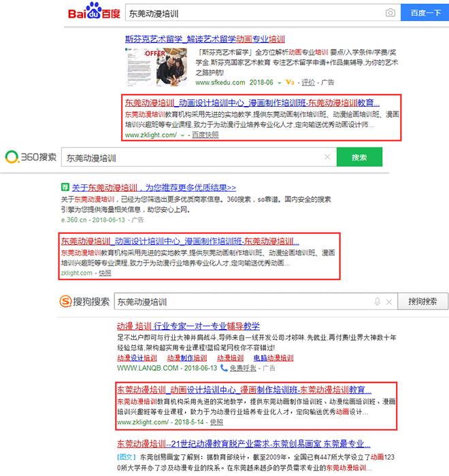Open the 斯芬克艺术留学 ad result title

coord(205,39)
